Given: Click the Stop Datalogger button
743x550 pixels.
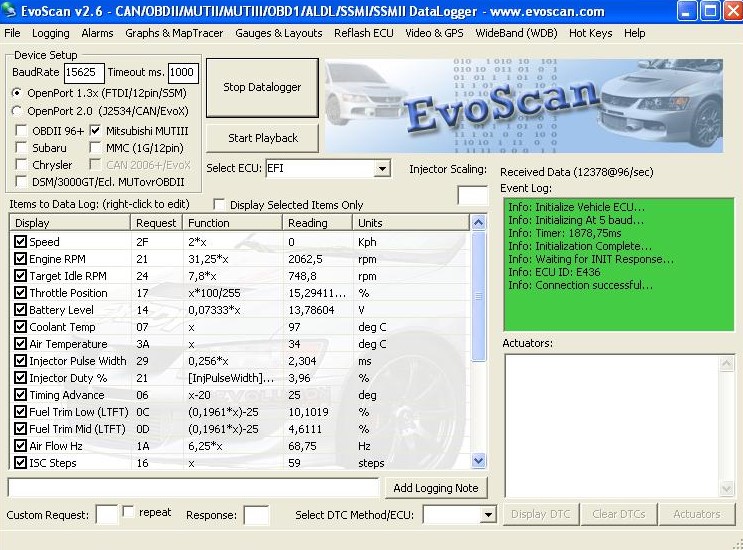Looking at the screenshot, I should pos(262,88).
